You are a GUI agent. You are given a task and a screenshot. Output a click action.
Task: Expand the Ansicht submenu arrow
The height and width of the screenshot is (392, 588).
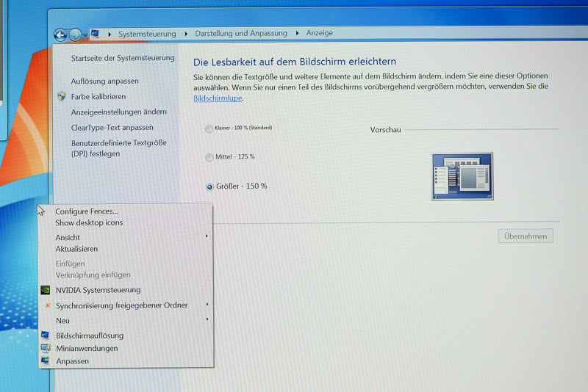click(x=207, y=236)
